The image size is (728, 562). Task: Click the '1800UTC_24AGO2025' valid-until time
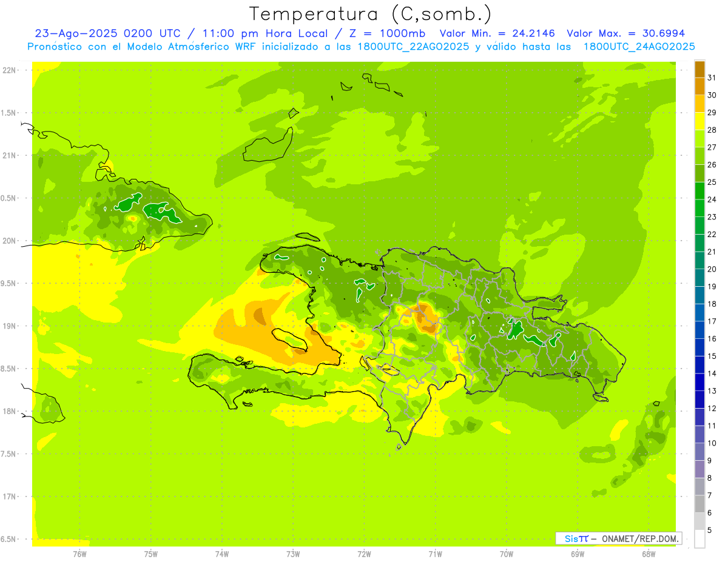click(x=639, y=47)
